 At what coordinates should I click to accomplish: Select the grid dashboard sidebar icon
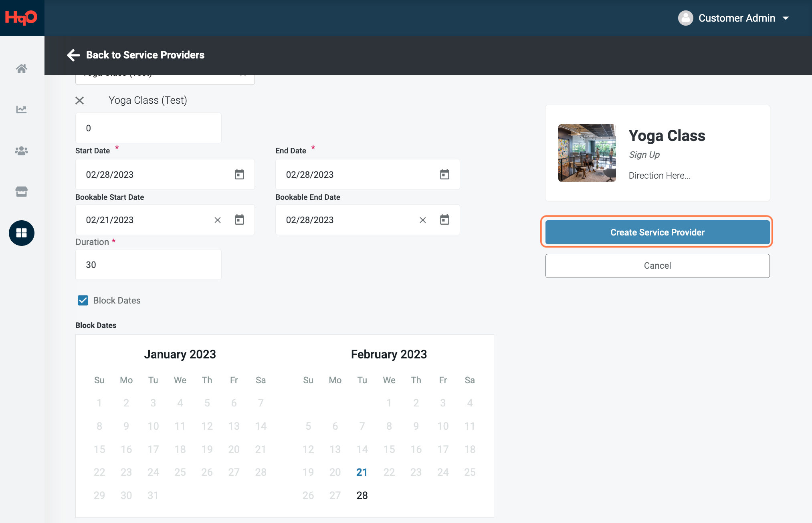22,233
